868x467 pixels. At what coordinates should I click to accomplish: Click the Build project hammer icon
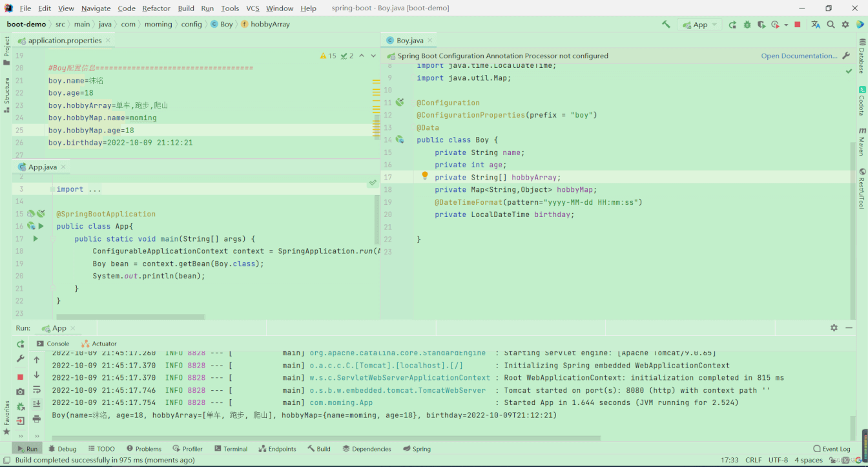pyautogui.click(x=666, y=25)
